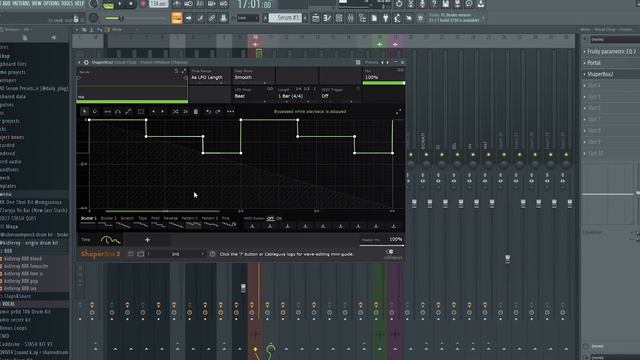Click the export download icon at top right
Image resolution: width=640 pixels, height=360 pixels.
coord(481,4)
